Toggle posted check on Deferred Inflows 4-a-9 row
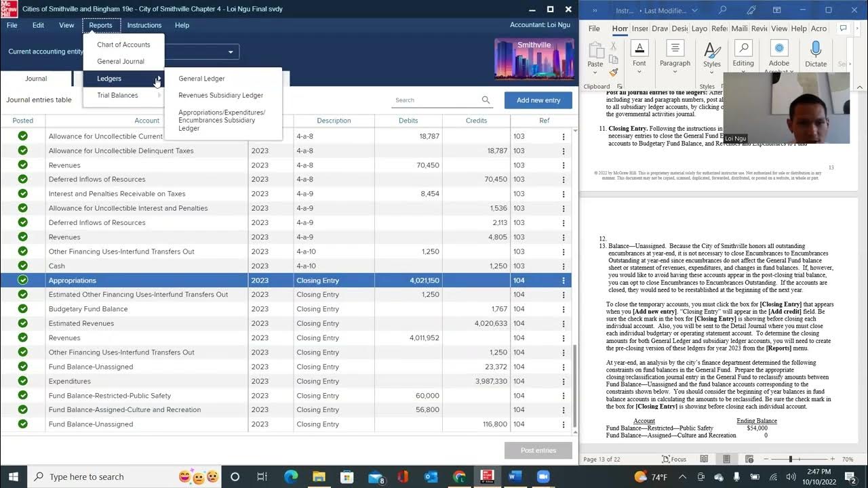Image resolution: width=868 pixels, height=488 pixels. [23, 222]
